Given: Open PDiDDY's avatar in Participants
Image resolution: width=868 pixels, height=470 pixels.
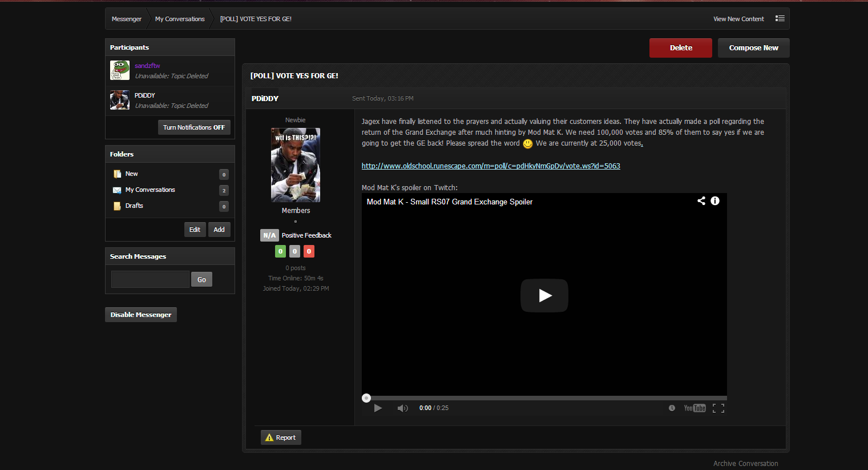Looking at the screenshot, I should [120, 100].
